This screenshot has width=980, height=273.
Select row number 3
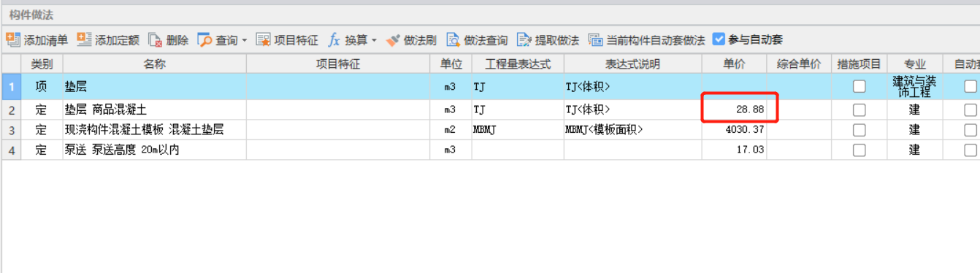(x=11, y=130)
